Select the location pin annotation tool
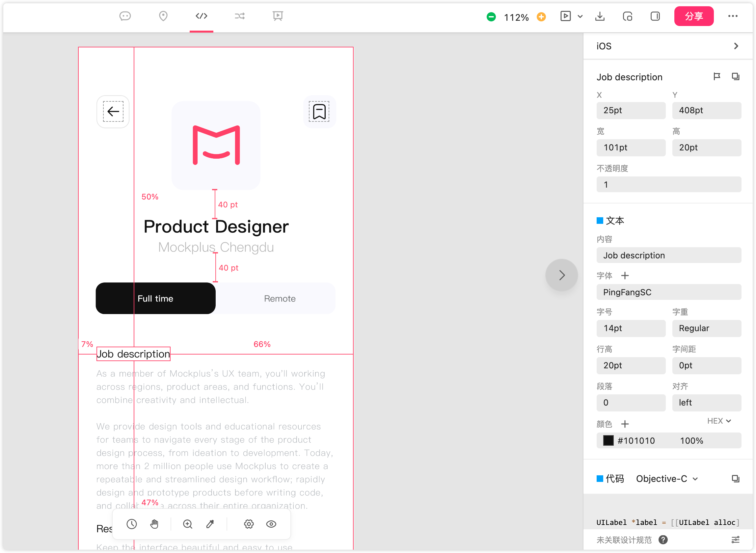Screen dimensions: 756x553 [163, 16]
